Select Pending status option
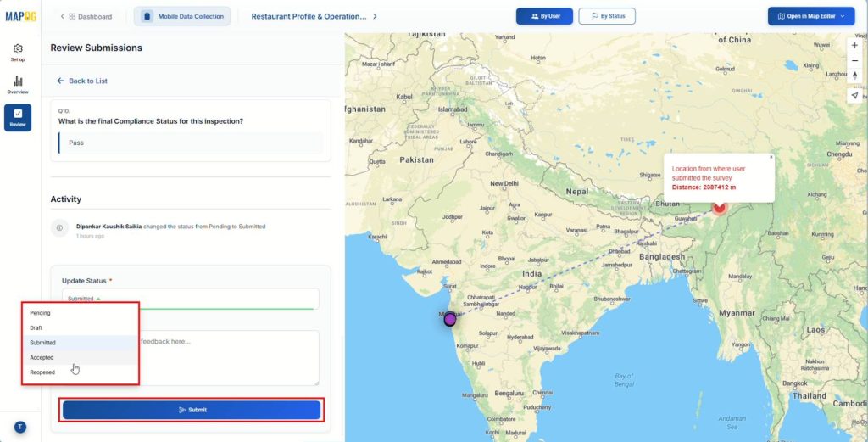Screen dimensions: 868x442 point(41,313)
